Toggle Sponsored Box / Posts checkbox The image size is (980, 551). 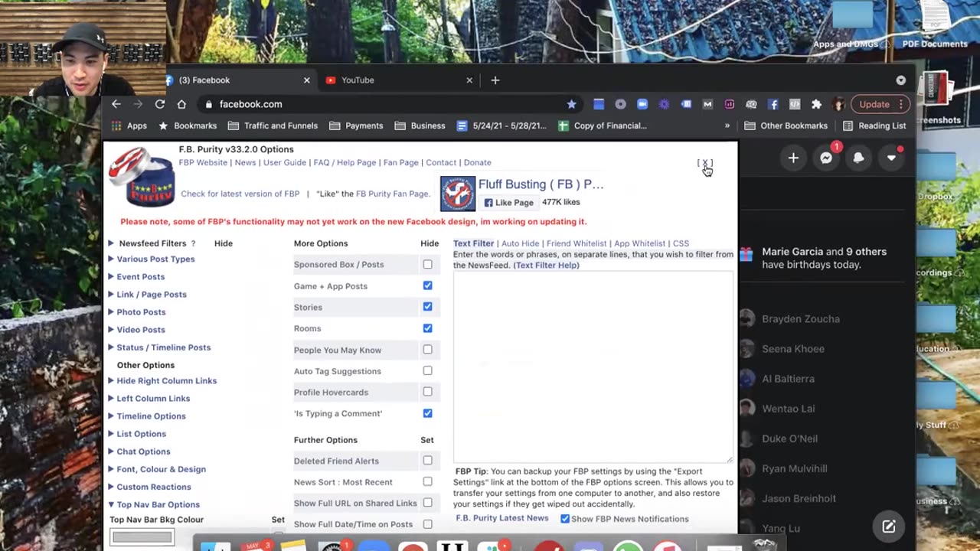[427, 264]
